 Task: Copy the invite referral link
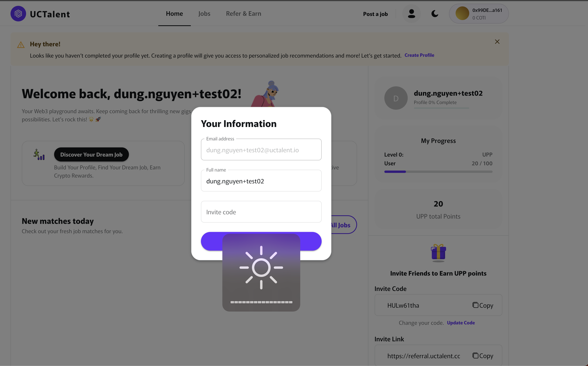click(x=483, y=355)
